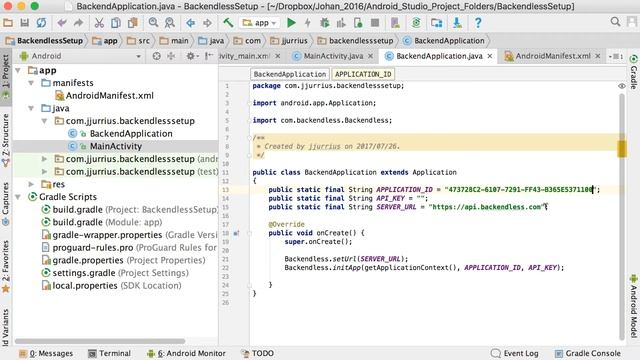Copy selection with the toolbar icon
This screenshot has width=640, height=360.
(x=116, y=23)
